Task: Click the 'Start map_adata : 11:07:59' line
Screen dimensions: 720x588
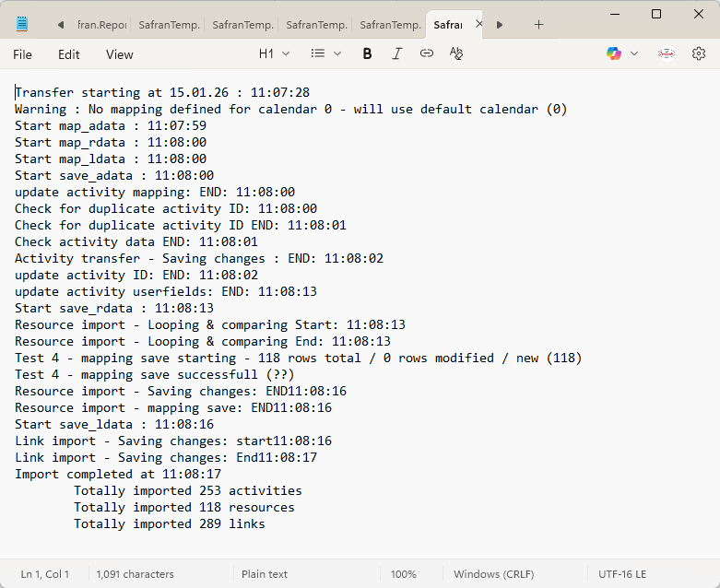Action: tap(111, 125)
